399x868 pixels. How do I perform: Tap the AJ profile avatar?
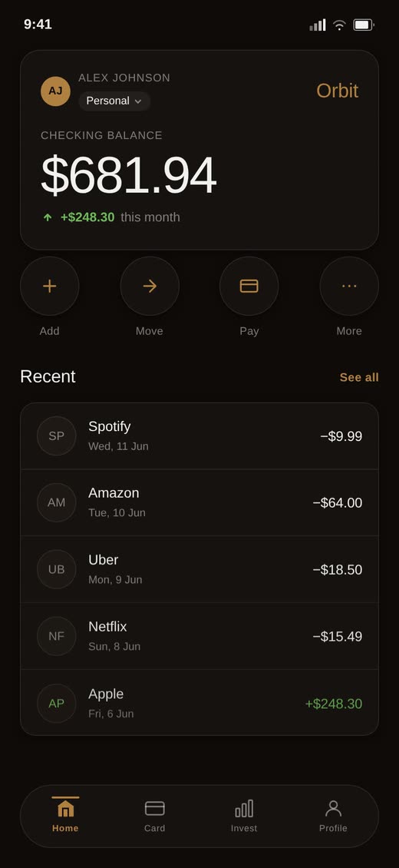click(x=55, y=91)
